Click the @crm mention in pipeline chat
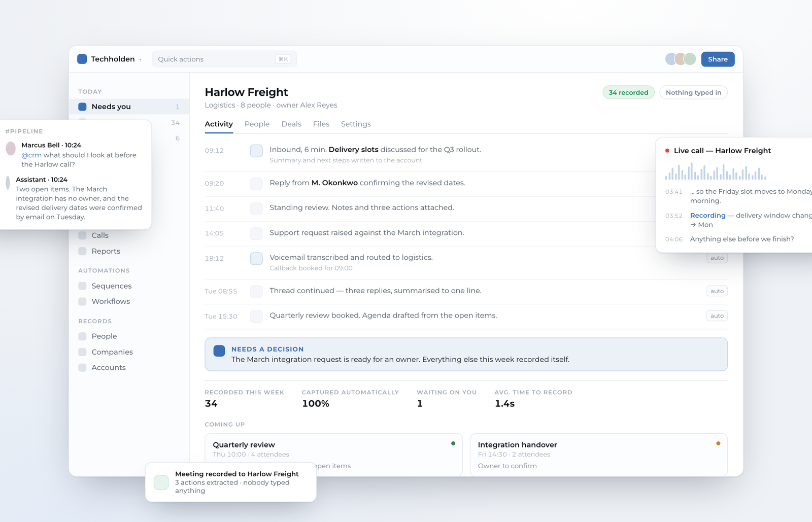812x522 pixels. [x=31, y=155]
